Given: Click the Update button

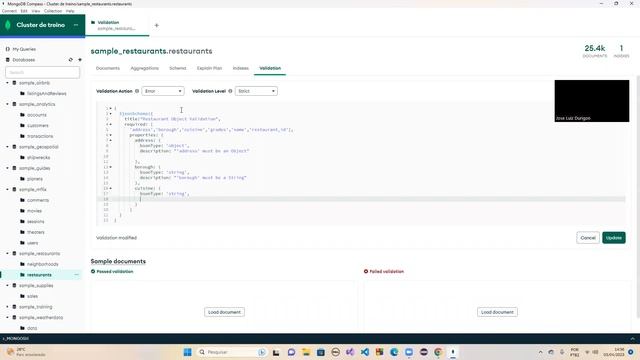Looking at the screenshot, I should pos(613,238).
